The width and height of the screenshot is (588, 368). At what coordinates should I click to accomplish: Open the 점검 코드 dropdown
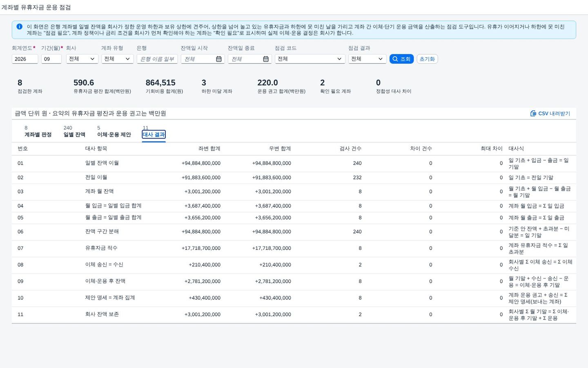(x=310, y=59)
